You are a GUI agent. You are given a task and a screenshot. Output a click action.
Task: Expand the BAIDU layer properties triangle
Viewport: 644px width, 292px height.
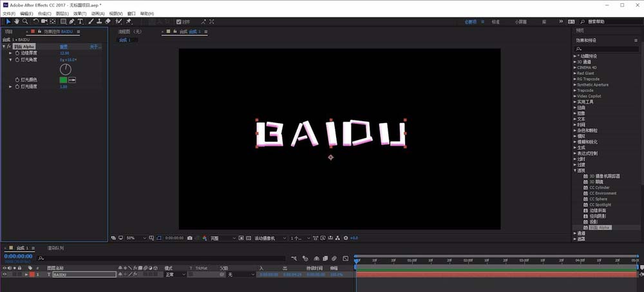[26, 275]
